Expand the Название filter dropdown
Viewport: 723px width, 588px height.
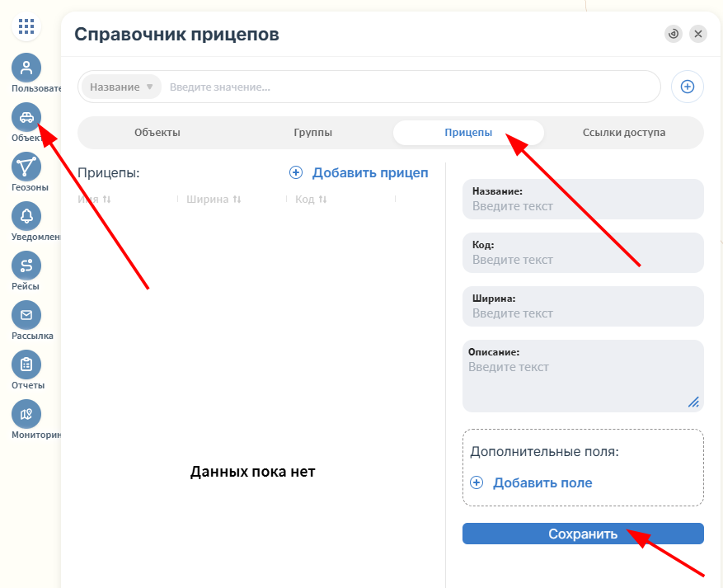(121, 87)
